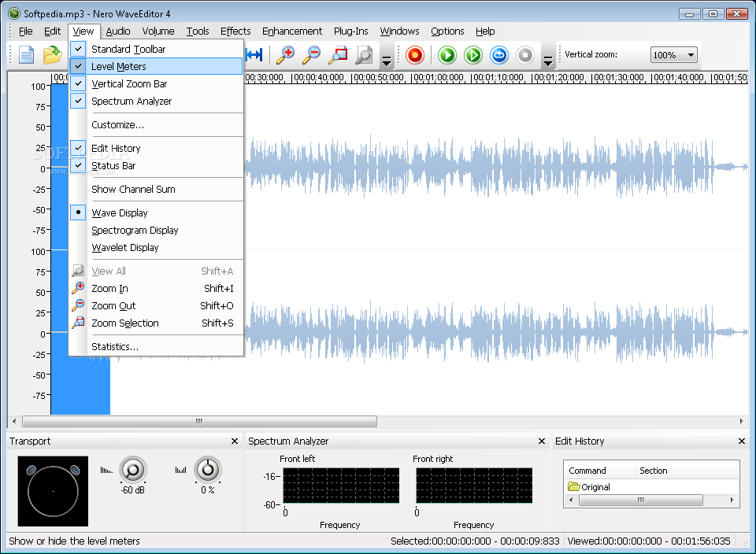756x554 pixels.
Task: Close the Edit History panel
Action: pyautogui.click(x=742, y=441)
